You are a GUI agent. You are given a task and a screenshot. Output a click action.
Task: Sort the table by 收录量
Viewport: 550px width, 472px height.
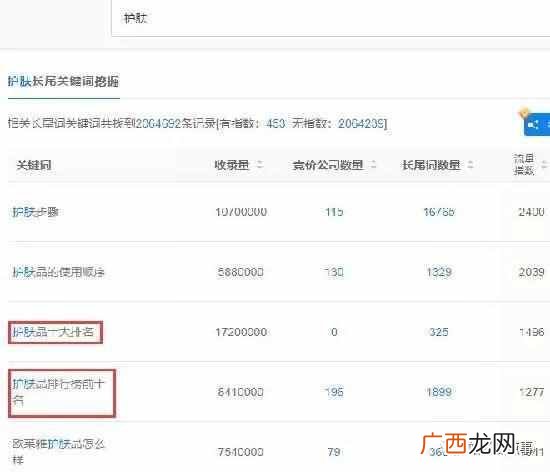[260, 164]
